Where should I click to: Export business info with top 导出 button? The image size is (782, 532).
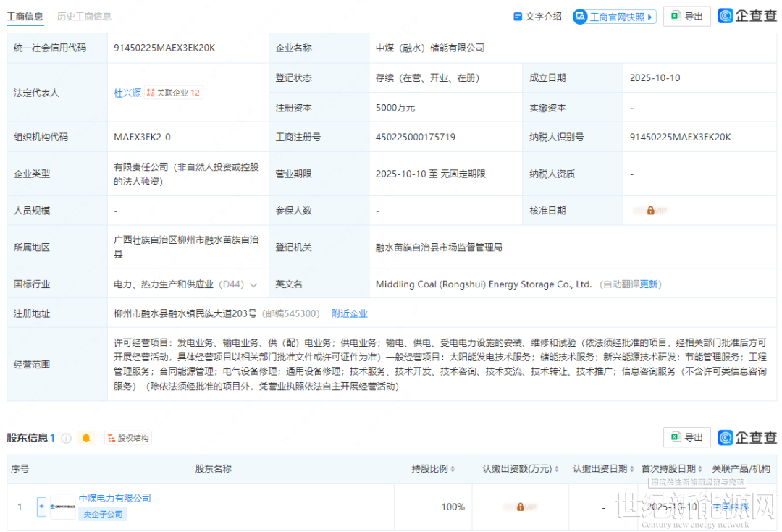[686, 16]
